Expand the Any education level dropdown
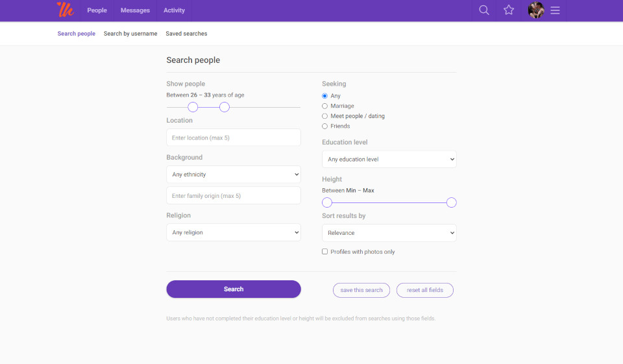623x364 pixels. [x=389, y=159]
